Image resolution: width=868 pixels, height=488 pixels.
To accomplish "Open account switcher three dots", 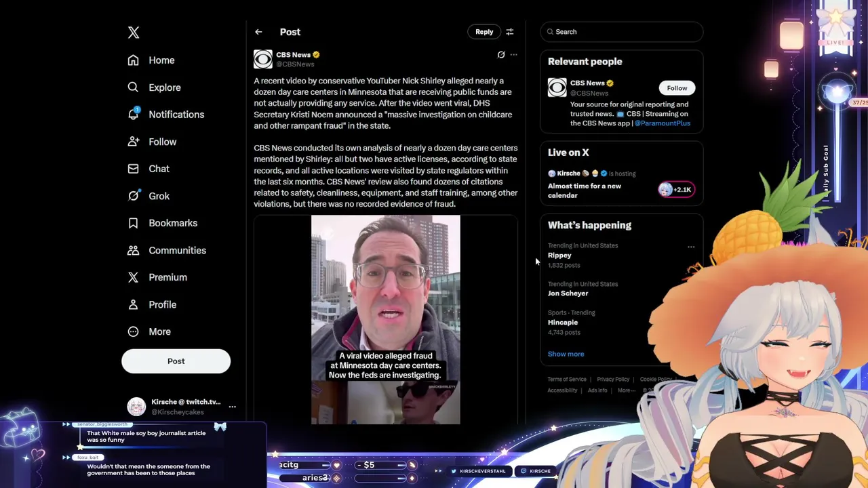I will click(233, 407).
